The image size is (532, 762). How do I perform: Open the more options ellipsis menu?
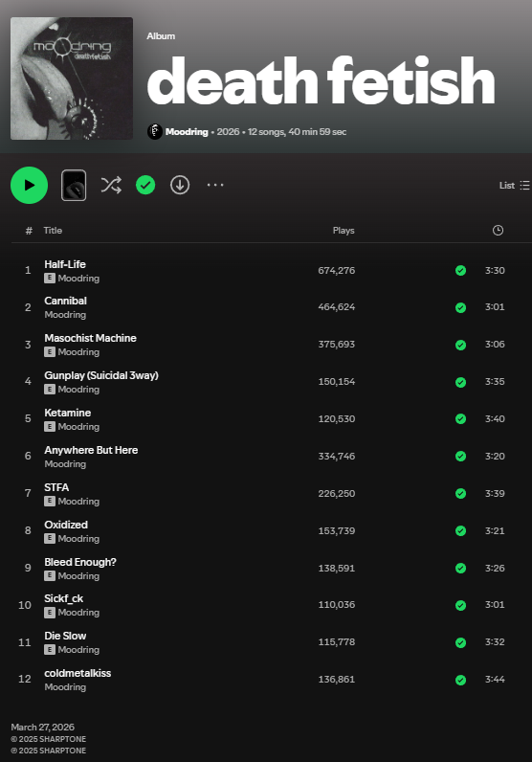click(x=215, y=185)
